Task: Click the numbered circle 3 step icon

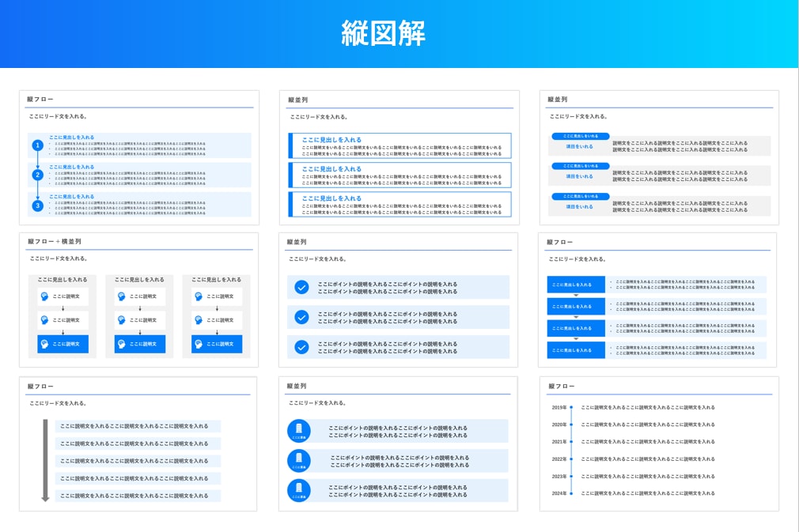Action: point(37,206)
